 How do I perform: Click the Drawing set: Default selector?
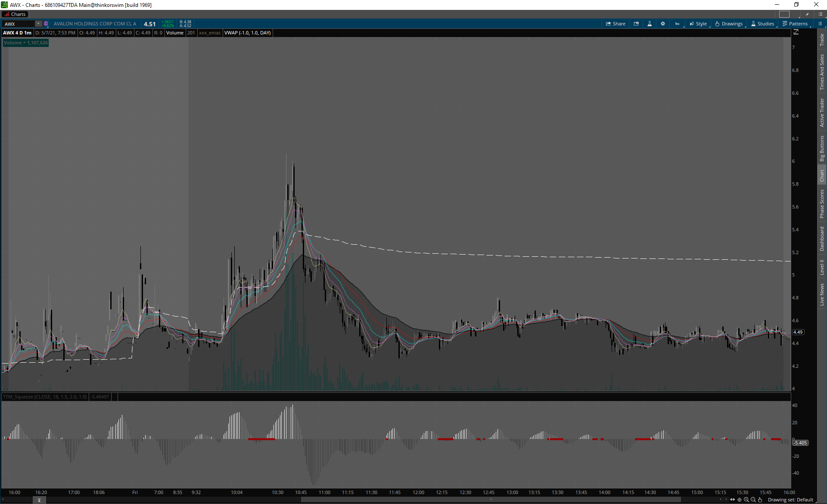(790, 500)
